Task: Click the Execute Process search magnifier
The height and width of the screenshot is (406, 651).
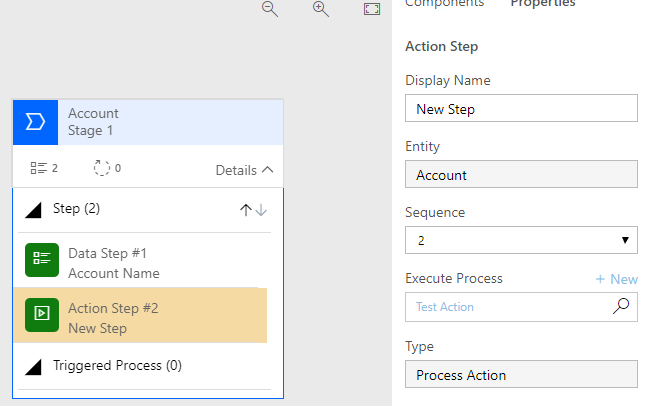Action: [x=622, y=307]
